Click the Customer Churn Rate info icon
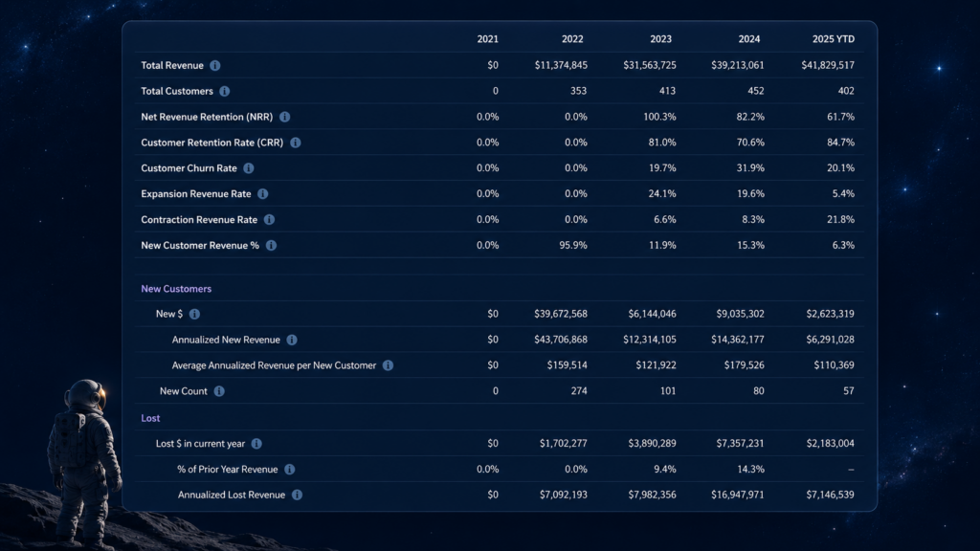This screenshot has height=551, width=980. click(x=249, y=168)
